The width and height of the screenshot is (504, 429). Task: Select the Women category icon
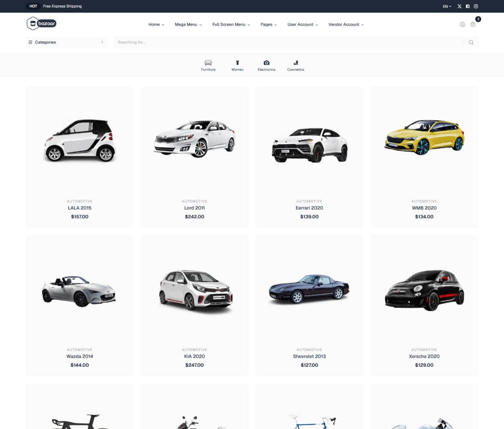coord(237,65)
